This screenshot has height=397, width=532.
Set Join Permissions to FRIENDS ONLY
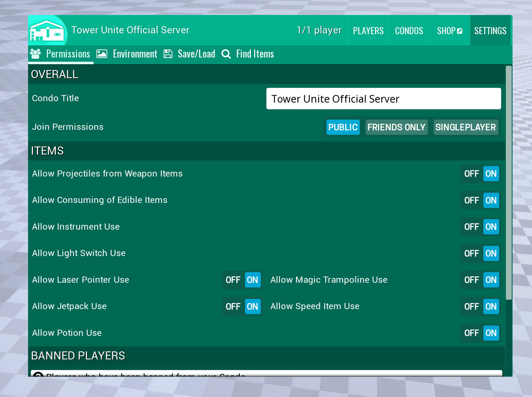(x=396, y=127)
